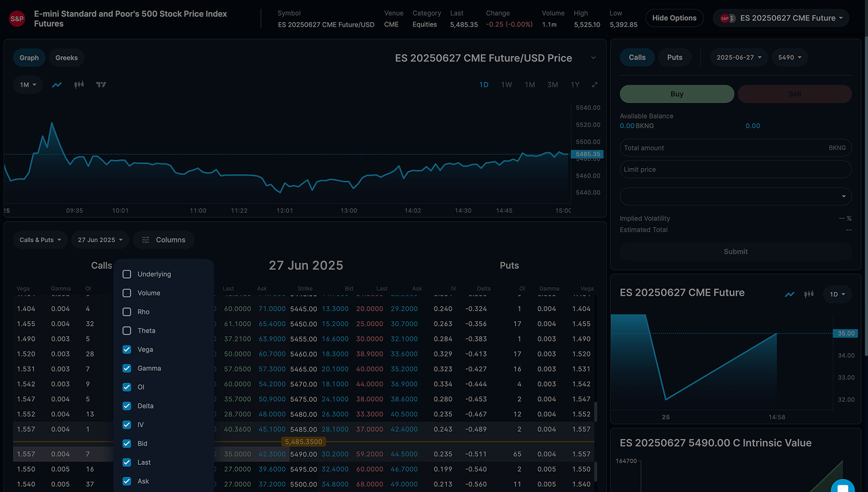Switch to the Greeks tab on the chart

pos(66,58)
